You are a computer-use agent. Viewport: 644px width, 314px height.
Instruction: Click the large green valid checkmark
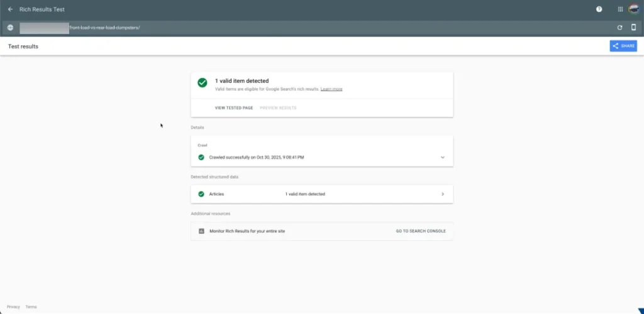coord(202,82)
